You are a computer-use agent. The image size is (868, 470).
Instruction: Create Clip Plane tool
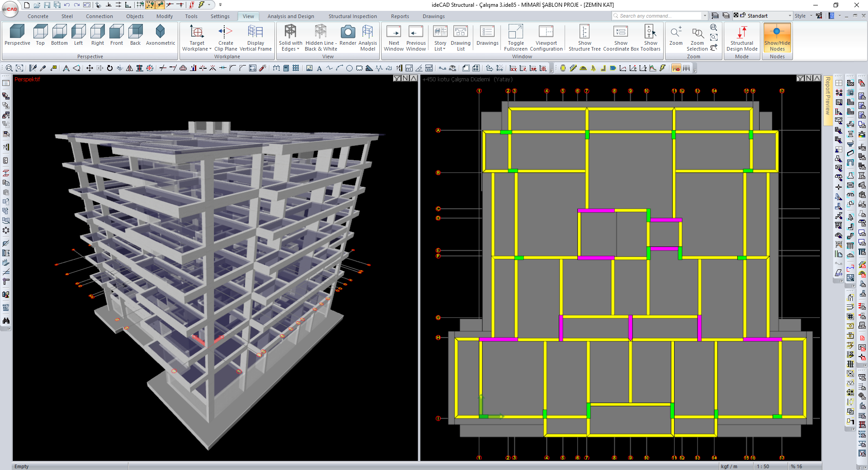point(225,37)
